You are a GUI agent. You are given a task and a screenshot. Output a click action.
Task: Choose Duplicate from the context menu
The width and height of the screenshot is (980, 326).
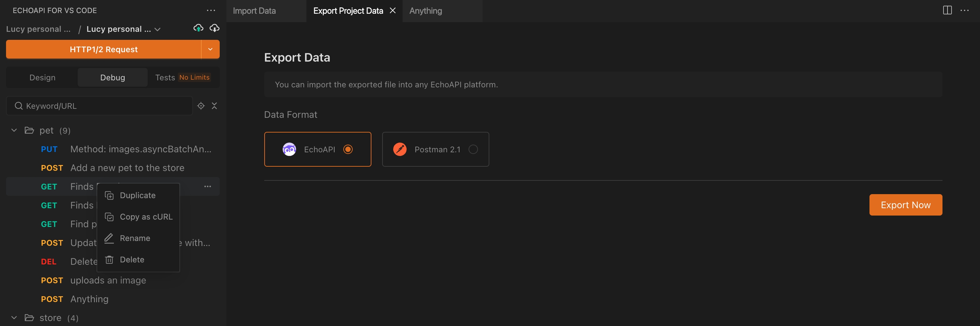138,195
